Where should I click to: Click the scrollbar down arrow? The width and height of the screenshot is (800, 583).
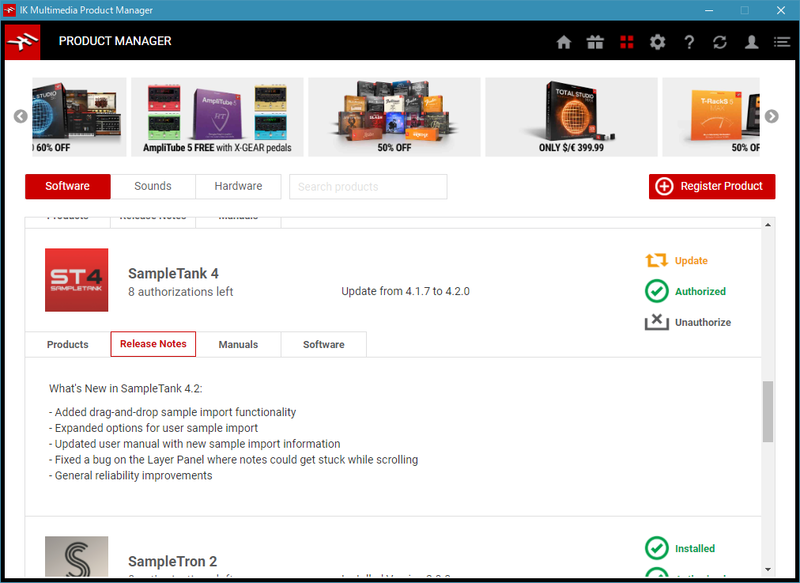click(x=768, y=569)
